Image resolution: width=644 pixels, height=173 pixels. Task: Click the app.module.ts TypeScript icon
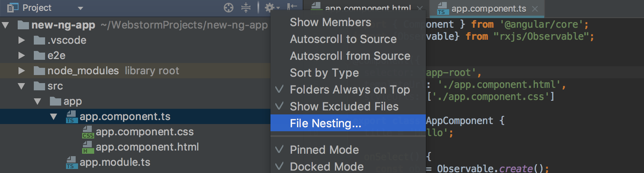point(72,163)
